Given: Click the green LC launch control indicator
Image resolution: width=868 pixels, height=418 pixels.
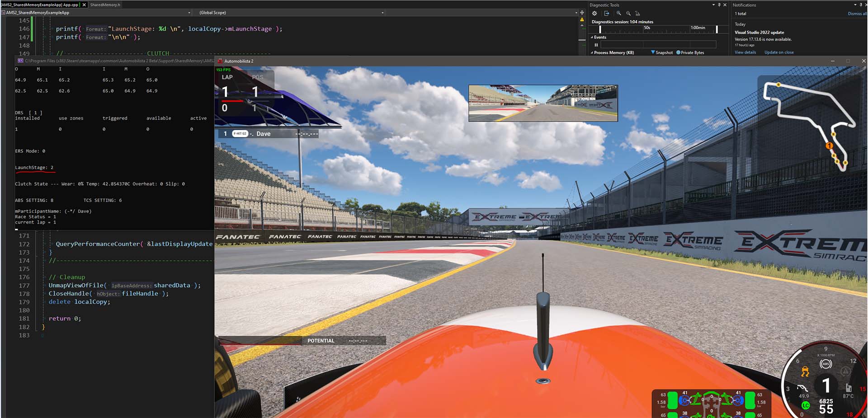Looking at the screenshot, I should (x=805, y=405).
